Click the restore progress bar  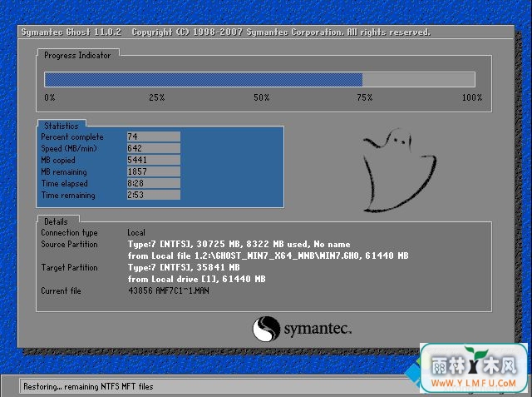pyautogui.click(x=259, y=79)
